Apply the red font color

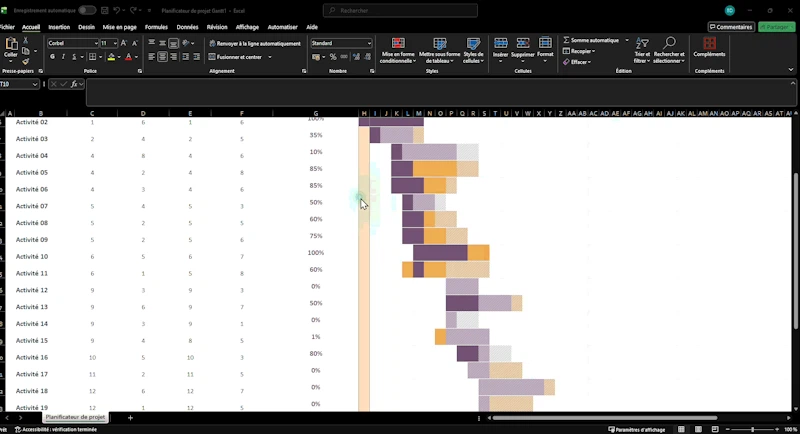click(x=129, y=57)
